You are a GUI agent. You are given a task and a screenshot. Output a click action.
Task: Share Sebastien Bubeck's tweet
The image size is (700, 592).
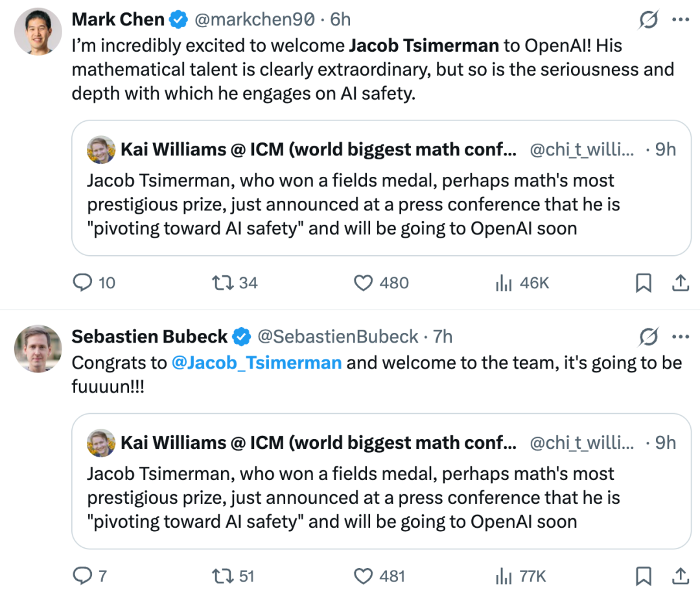(x=681, y=576)
